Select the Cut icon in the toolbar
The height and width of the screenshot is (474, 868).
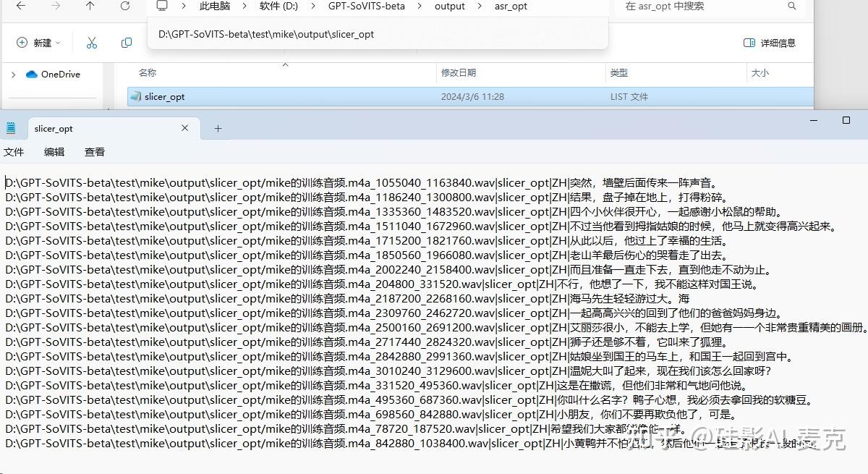click(x=92, y=43)
